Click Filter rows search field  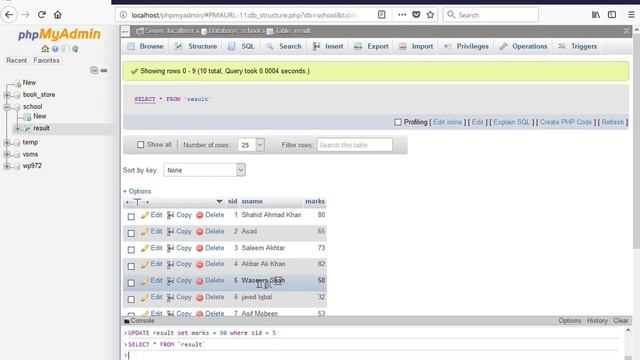click(355, 145)
